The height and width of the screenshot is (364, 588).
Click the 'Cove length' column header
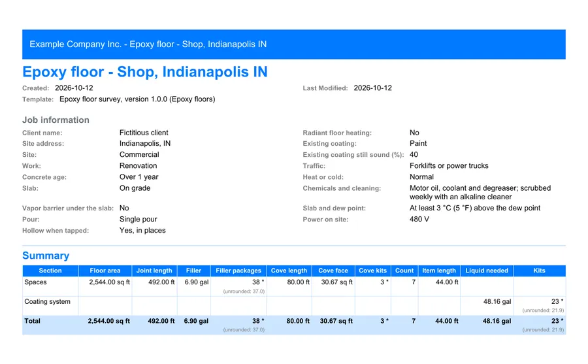pyautogui.click(x=289, y=271)
